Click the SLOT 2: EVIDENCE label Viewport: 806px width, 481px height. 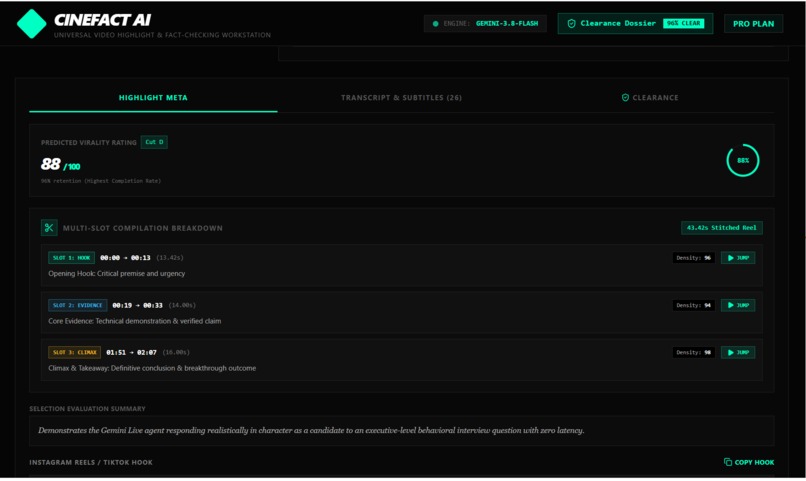pos(78,305)
